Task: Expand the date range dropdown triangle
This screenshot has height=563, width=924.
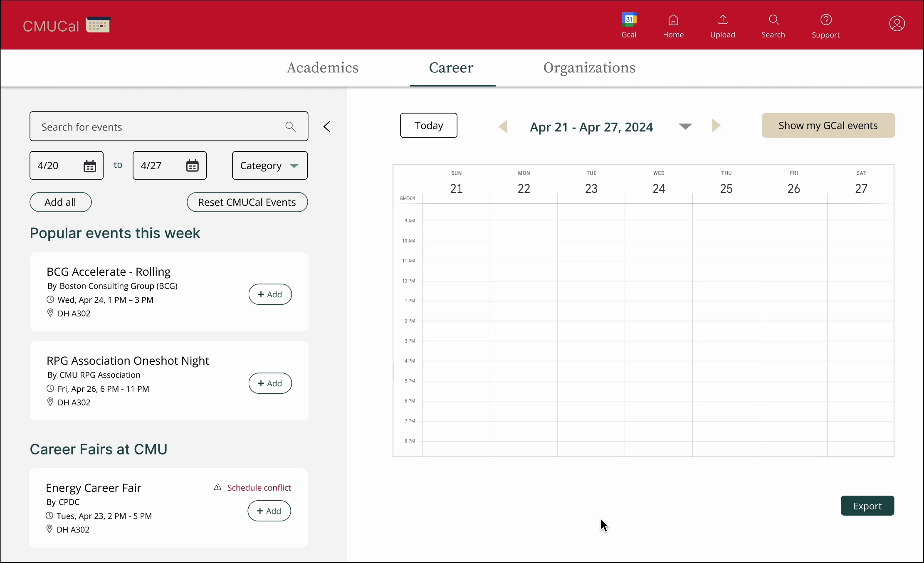Action: coord(685,126)
